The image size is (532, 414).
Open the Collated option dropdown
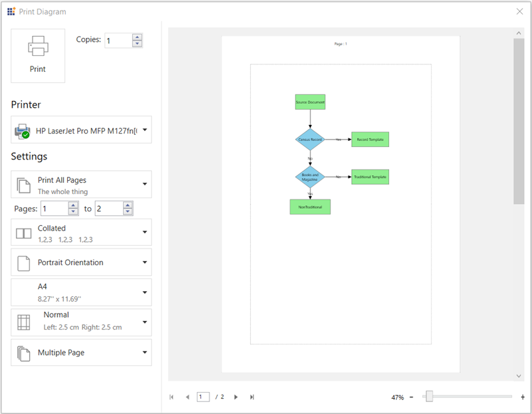pos(144,233)
